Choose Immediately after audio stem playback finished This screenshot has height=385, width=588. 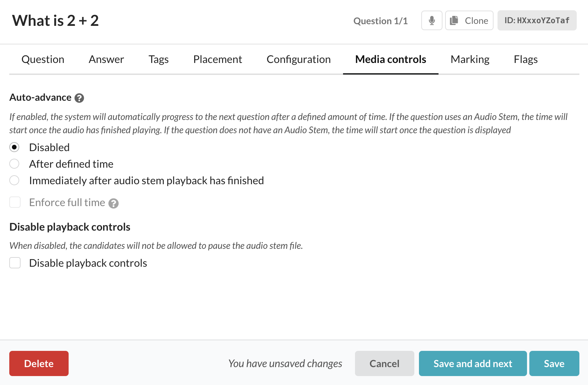(14, 180)
